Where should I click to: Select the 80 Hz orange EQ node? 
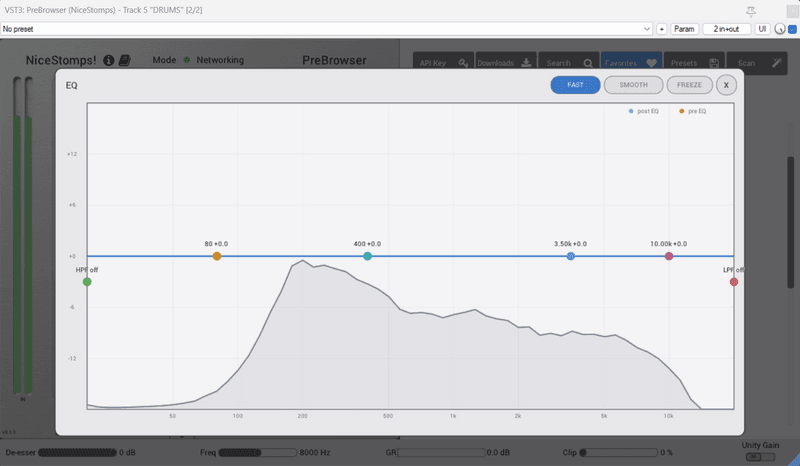click(217, 256)
